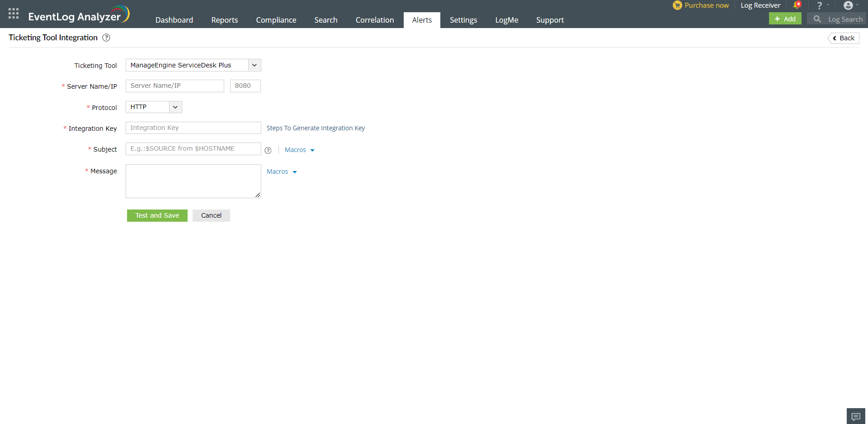The width and height of the screenshot is (868, 424).
Task: Click the green Add button
Action: (x=785, y=19)
